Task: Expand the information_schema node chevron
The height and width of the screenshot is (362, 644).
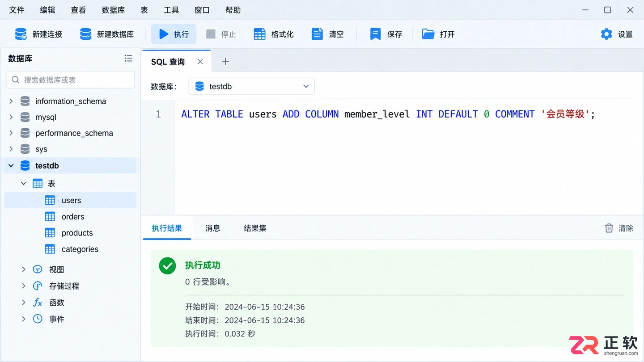Action: point(11,101)
